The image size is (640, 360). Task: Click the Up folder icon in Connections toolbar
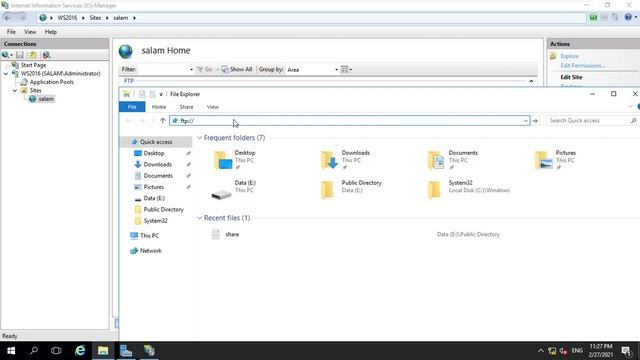point(32,55)
